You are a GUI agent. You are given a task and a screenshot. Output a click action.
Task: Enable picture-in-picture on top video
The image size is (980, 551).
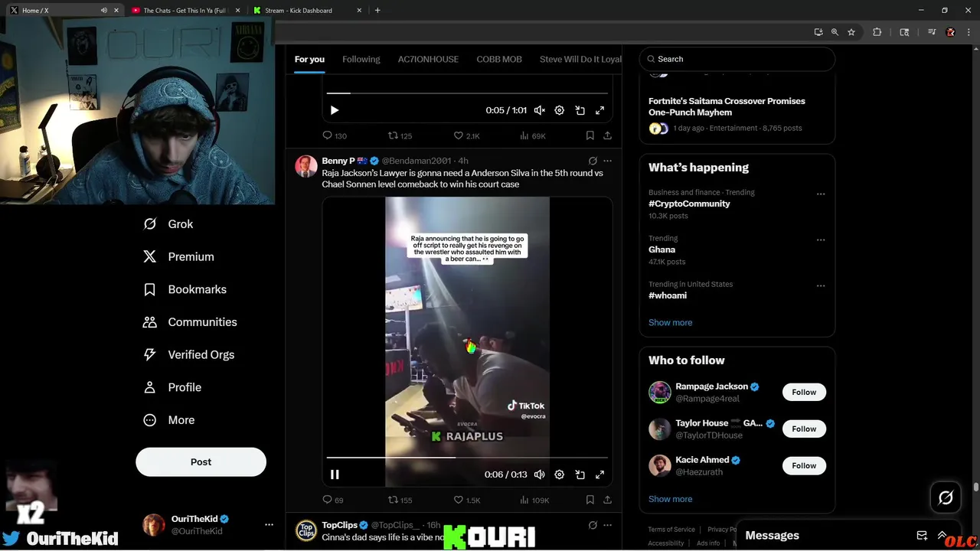580,110
